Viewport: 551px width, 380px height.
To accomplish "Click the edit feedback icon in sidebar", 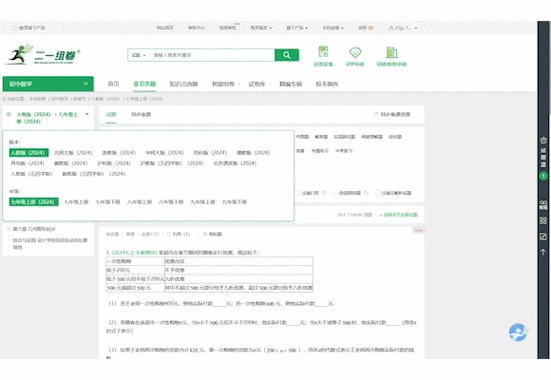I will tap(543, 236).
